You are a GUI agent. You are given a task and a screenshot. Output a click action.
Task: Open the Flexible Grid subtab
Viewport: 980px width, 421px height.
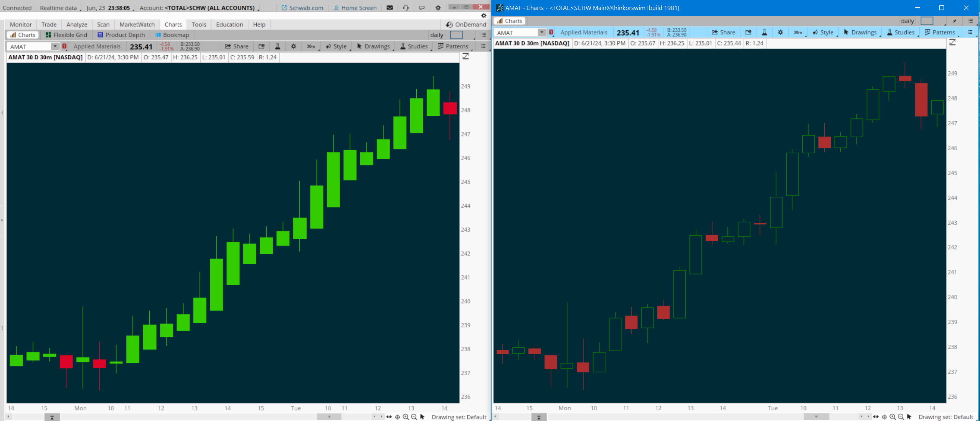66,35
